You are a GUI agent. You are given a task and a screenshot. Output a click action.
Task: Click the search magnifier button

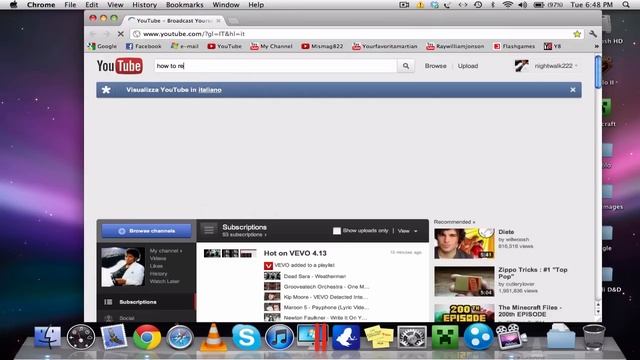tap(406, 66)
